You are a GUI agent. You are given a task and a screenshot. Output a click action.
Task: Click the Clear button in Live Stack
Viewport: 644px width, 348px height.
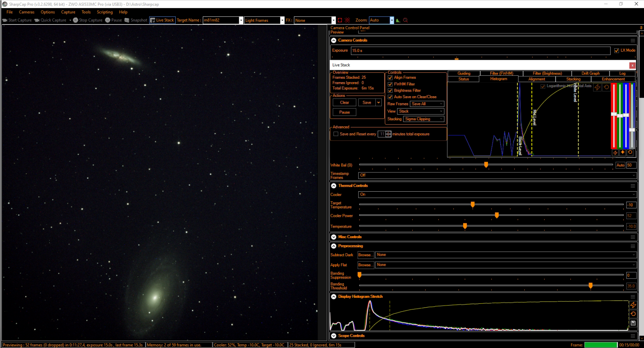click(345, 103)
